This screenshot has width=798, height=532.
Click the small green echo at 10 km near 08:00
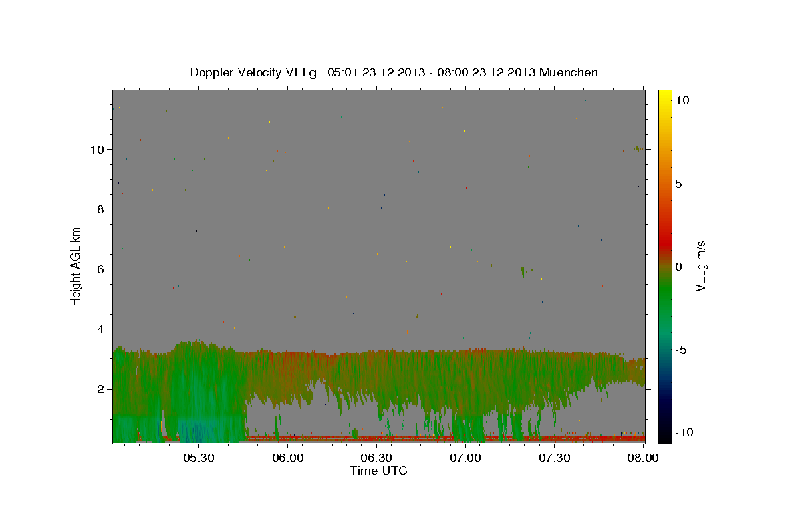point(637,148)
